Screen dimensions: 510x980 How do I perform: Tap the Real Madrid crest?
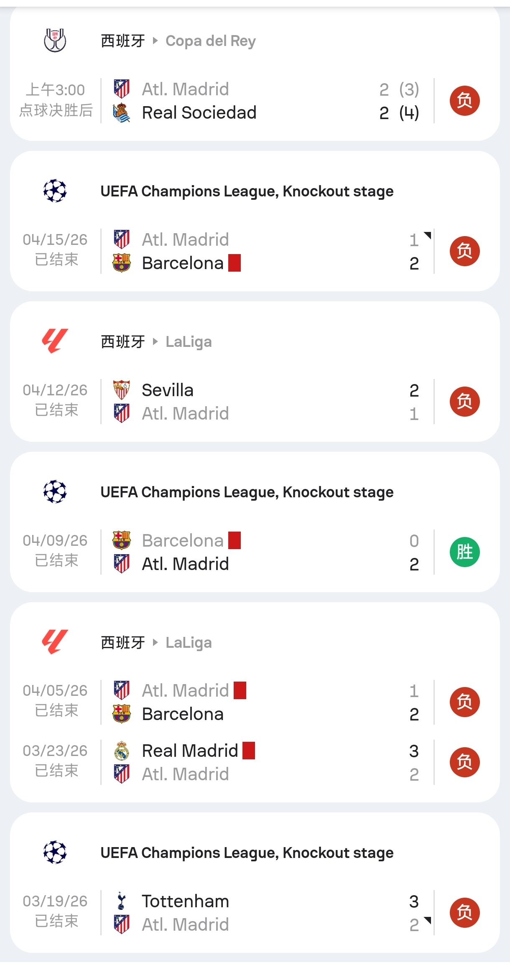[122, 751]
